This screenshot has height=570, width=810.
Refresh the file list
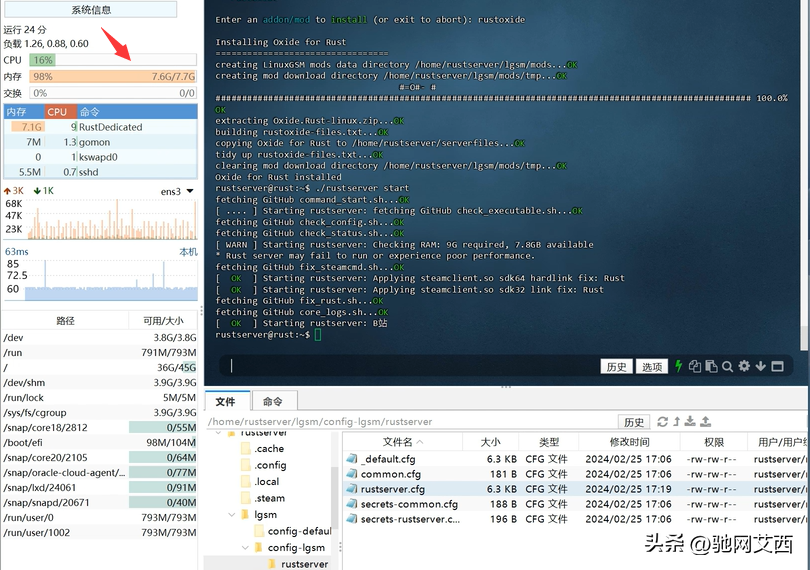coord(662,422)
